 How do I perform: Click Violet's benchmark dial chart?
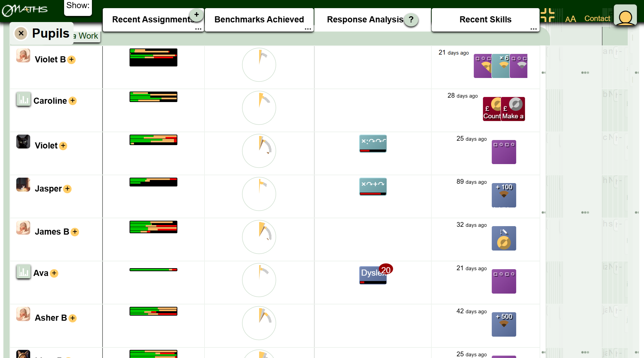(x=259, y=151)
